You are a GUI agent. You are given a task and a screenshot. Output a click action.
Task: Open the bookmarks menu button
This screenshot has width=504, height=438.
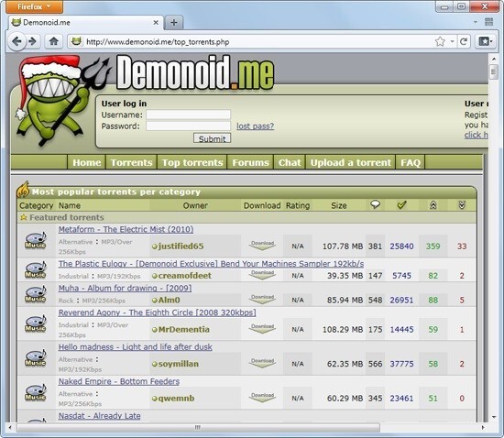(x=486, y=41)
